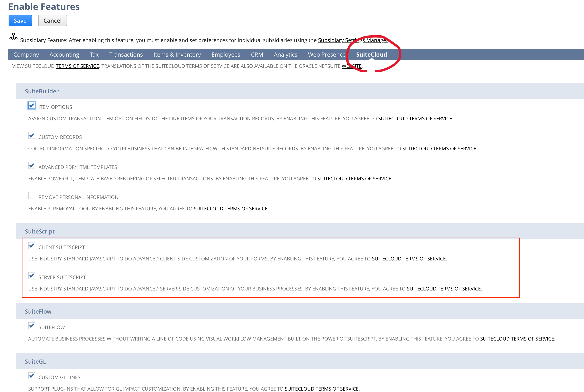
Task: Toggle the Custom Records checkbox
Action: click(32, 135)
